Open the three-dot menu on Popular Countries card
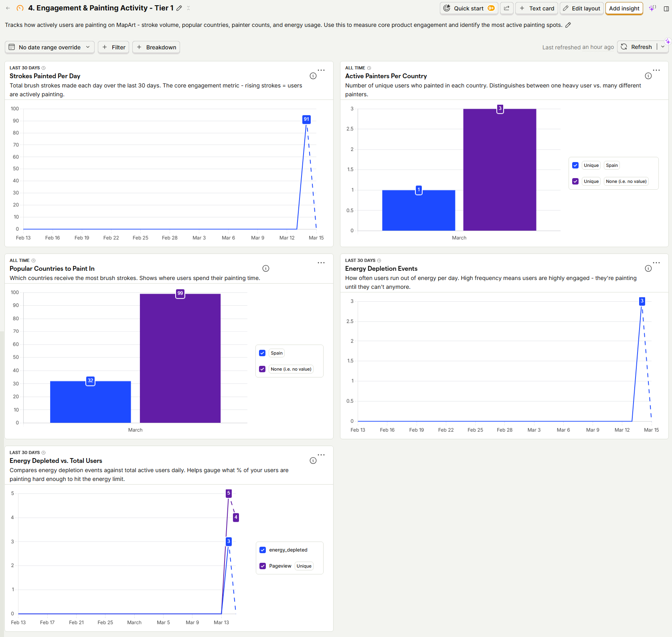Viewport: 672px width, 637px height. pos(321,263)
